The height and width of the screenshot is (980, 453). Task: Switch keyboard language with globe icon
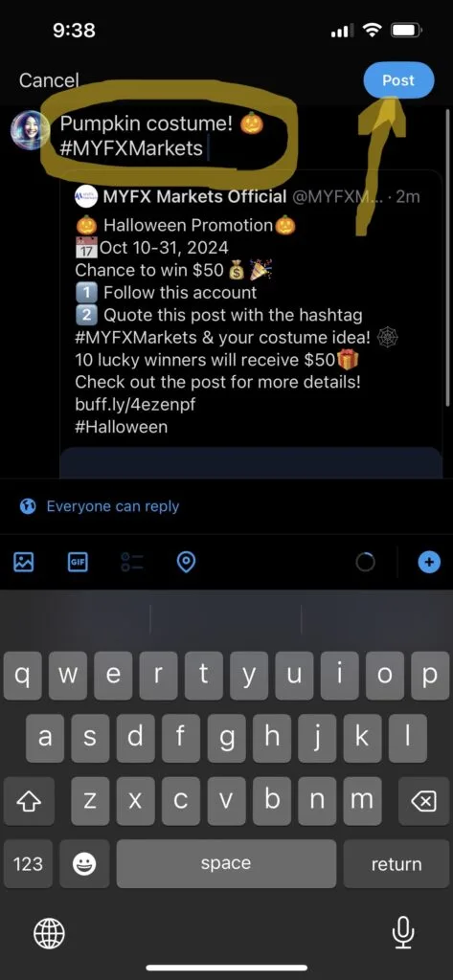(x=49, y=934)
